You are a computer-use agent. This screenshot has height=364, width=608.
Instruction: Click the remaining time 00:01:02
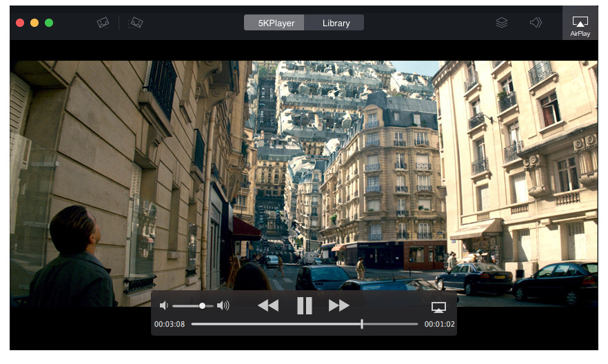(x=439, y=324)
